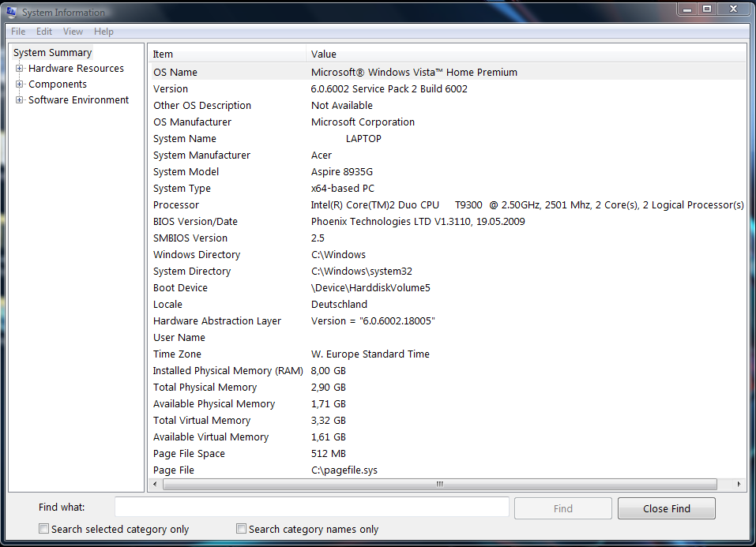
Task: Select the System Directory row
Action: click(447, 272)
